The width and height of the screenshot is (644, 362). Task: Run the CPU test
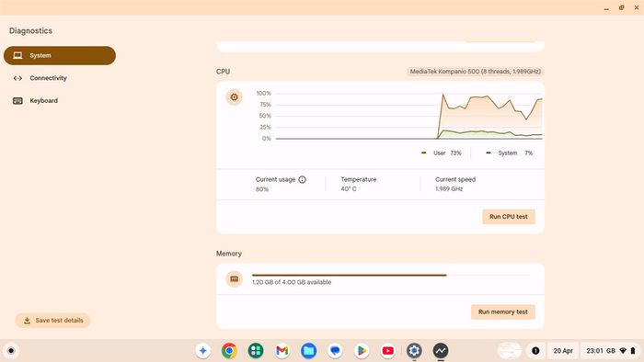(x=509, y=217)
